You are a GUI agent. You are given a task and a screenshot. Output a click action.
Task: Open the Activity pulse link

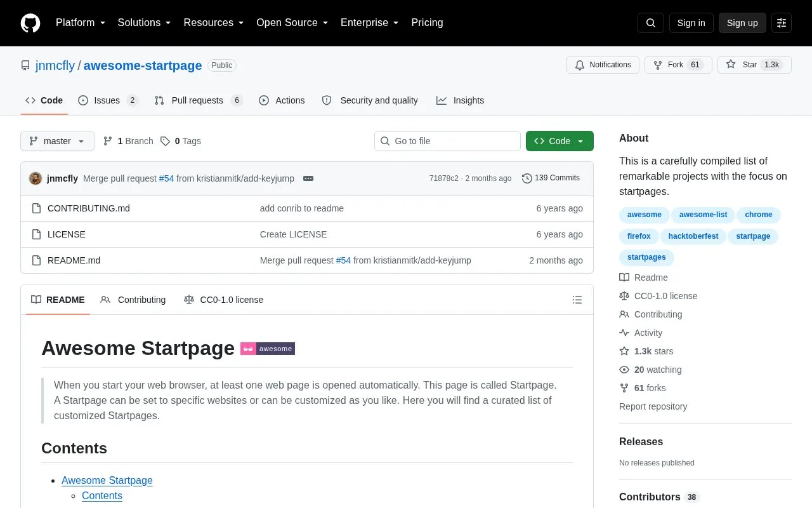(641, 333)
